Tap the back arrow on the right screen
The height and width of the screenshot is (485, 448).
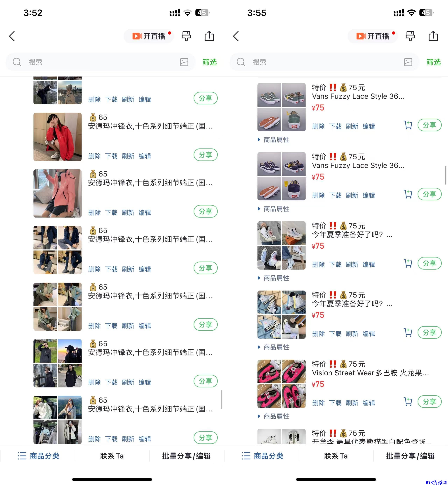[236, 36]
